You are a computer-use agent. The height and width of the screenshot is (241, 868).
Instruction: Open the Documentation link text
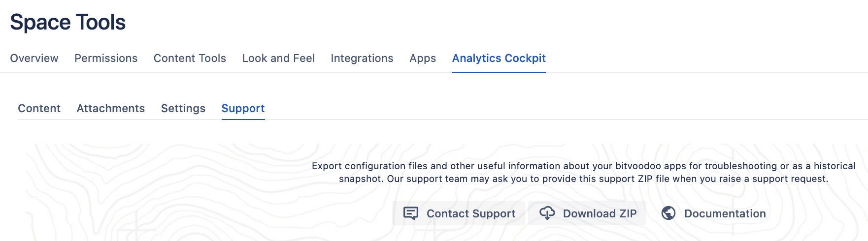pyautogui.click(x=725, y=213)
